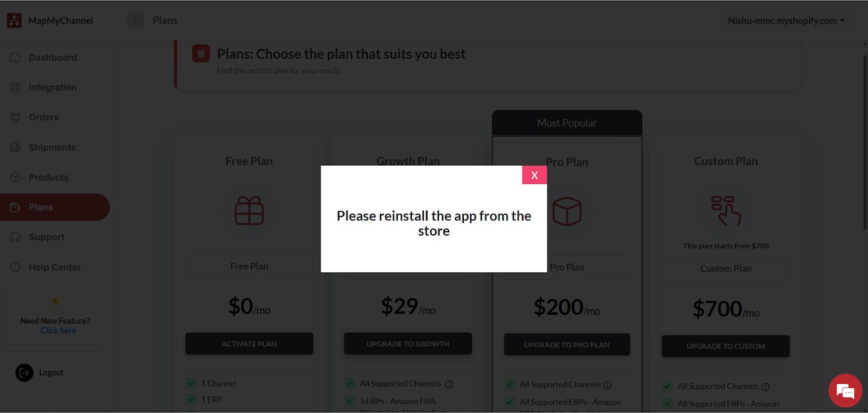Viewport: 868px width, 413px height.
Task: Follow the 'Click here' new feature link
Action: [x=58, y=331]
